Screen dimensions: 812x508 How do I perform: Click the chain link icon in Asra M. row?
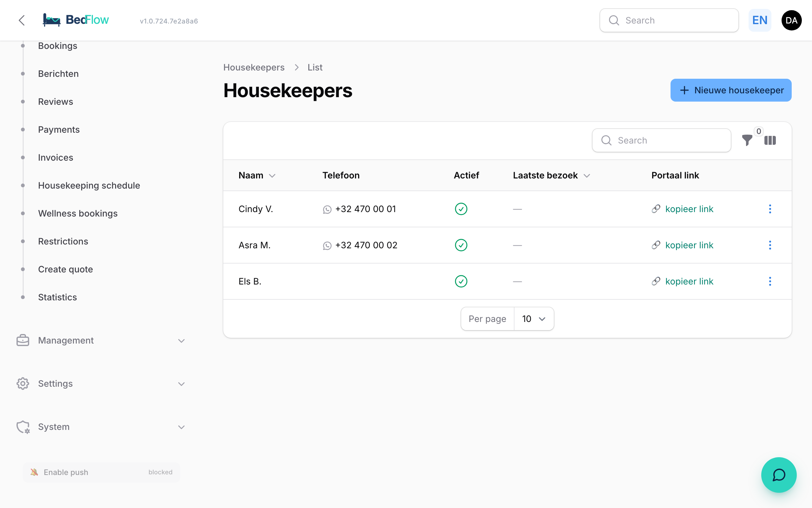click(x=656, y=245)
